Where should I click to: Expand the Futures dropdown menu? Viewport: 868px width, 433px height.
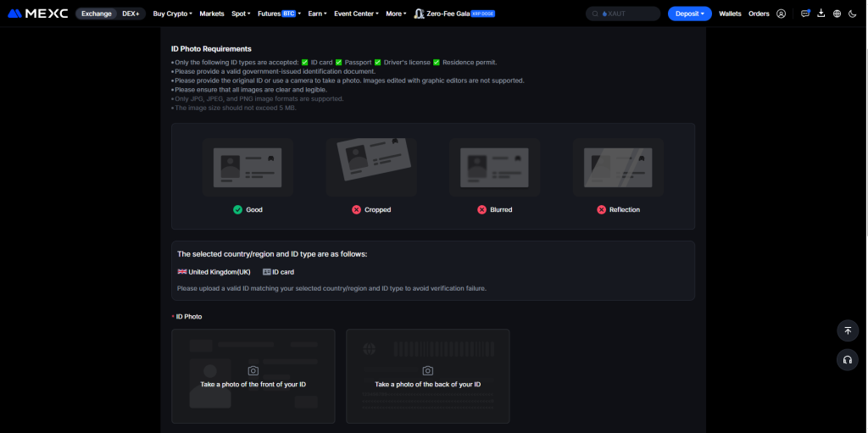click(278, 14)
